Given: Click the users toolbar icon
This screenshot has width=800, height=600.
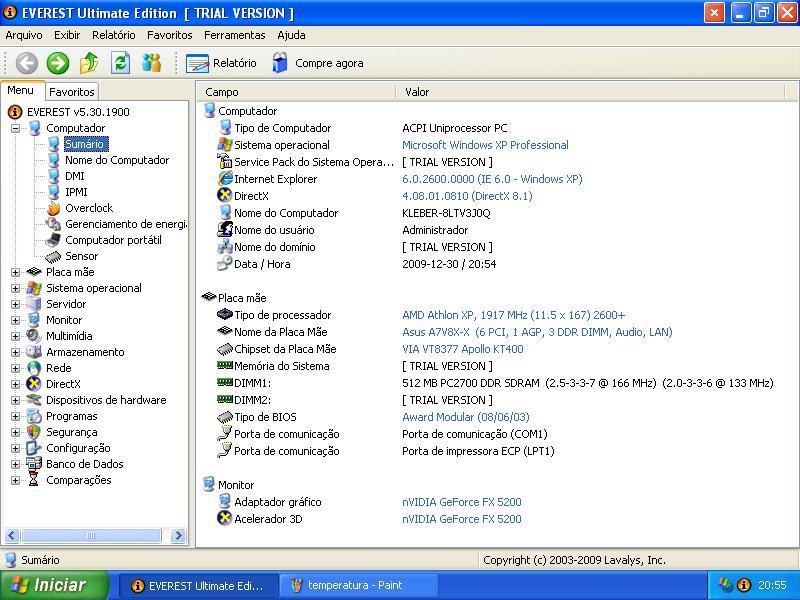Looking at the screenshot, I should pos(152,63).
